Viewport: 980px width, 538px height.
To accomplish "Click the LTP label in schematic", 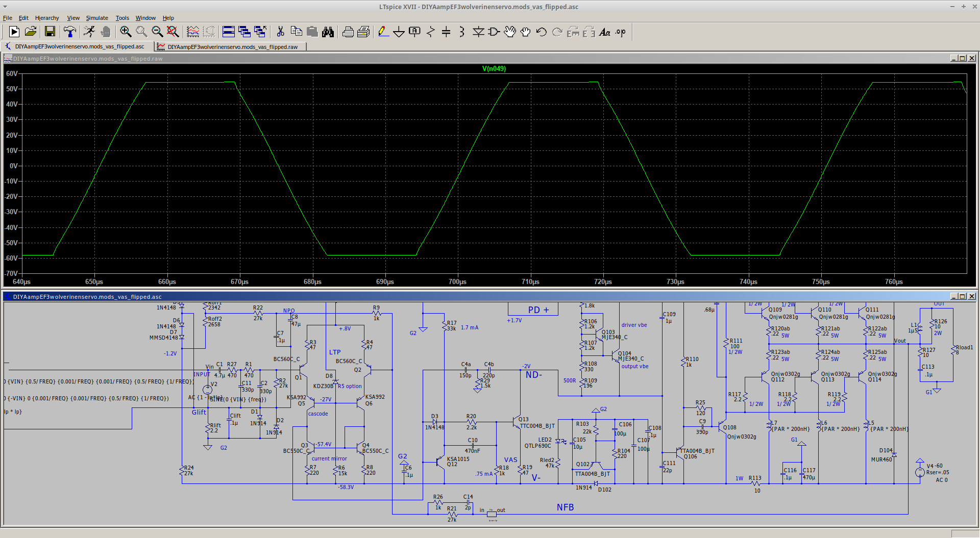I will tap(335, 352).
